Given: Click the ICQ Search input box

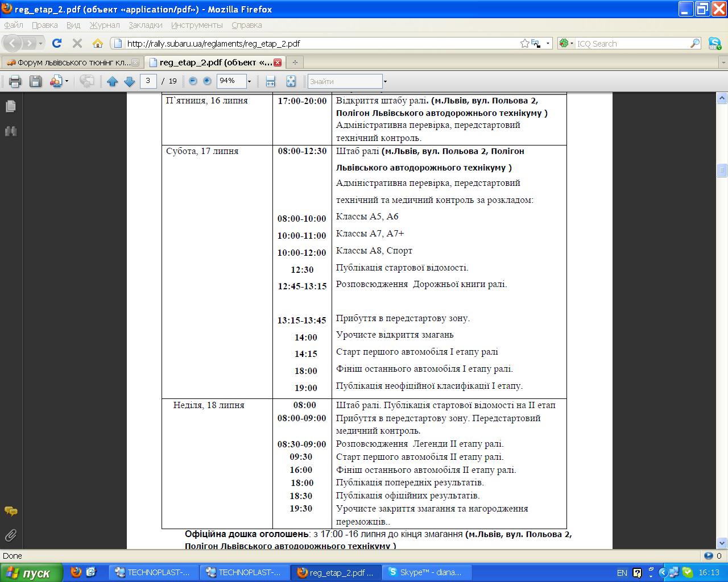Looking at the screenshot, I should [632, 43].
